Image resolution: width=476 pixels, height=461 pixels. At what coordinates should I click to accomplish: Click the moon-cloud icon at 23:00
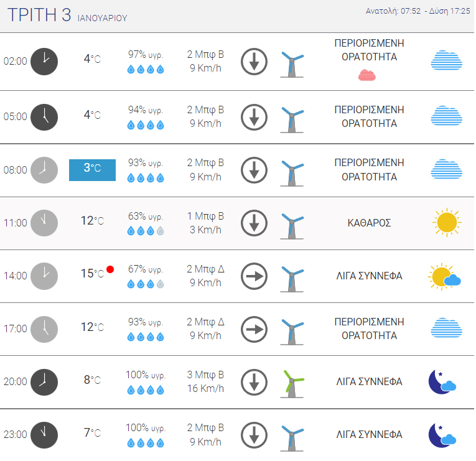click(x=442, y=435)
